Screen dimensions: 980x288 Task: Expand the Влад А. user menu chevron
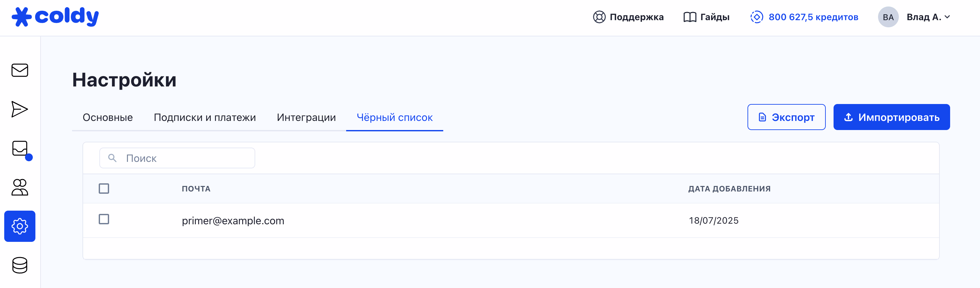click(x=947, y=17)
